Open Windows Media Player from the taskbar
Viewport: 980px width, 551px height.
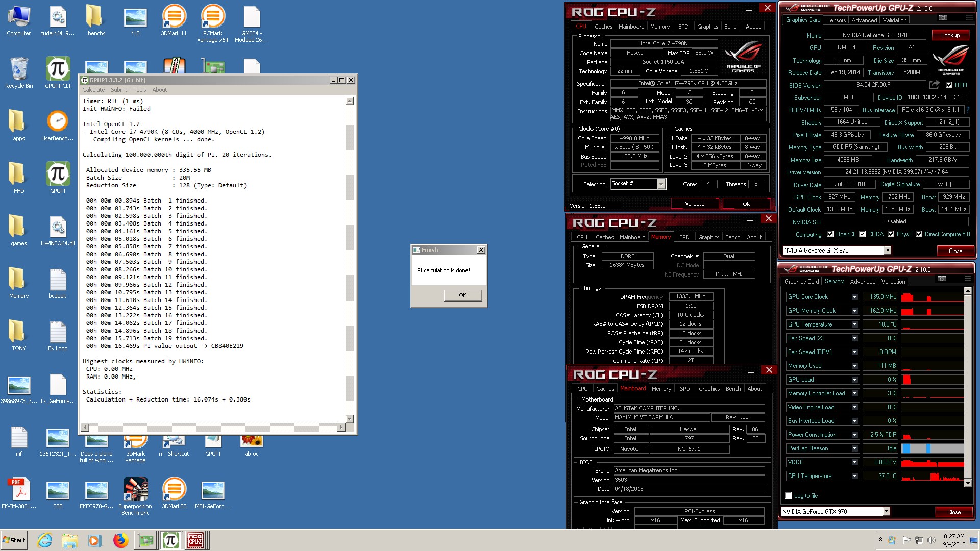95,540
